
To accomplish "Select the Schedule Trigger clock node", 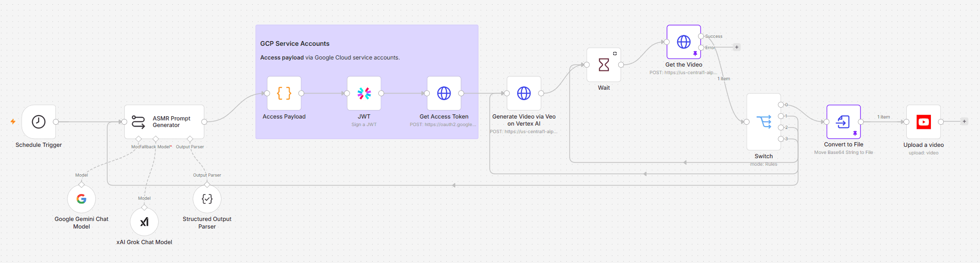I will click(x=39, y=122).
